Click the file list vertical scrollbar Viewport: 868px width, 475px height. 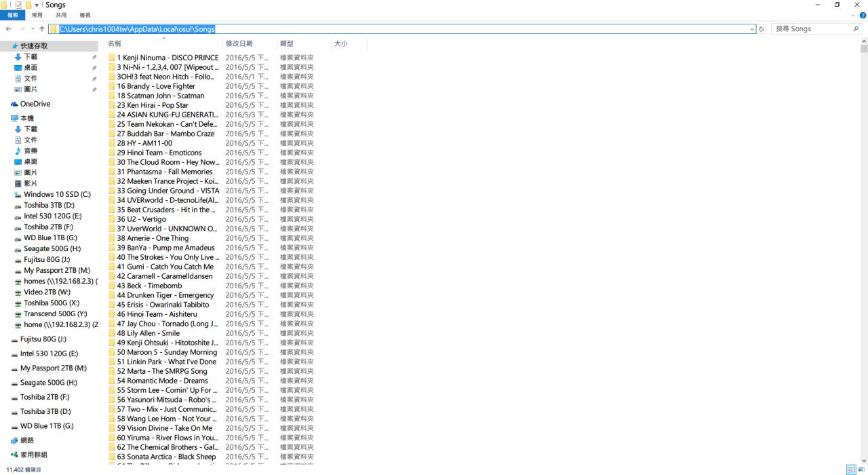(864, 252)
